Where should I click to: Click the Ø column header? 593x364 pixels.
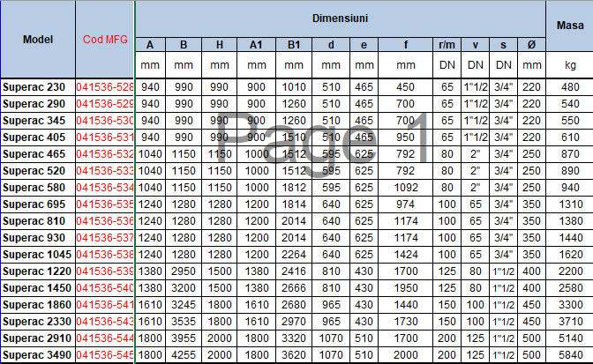529,45
